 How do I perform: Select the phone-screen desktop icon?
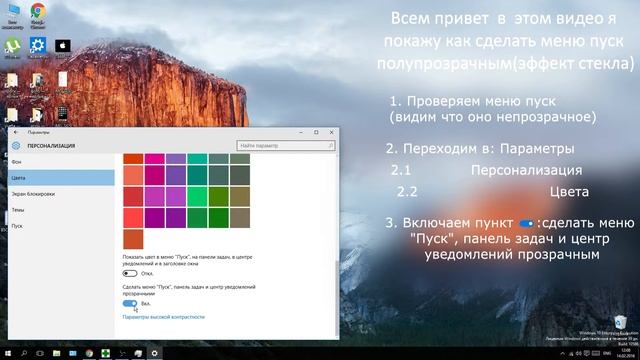[62, 114]
